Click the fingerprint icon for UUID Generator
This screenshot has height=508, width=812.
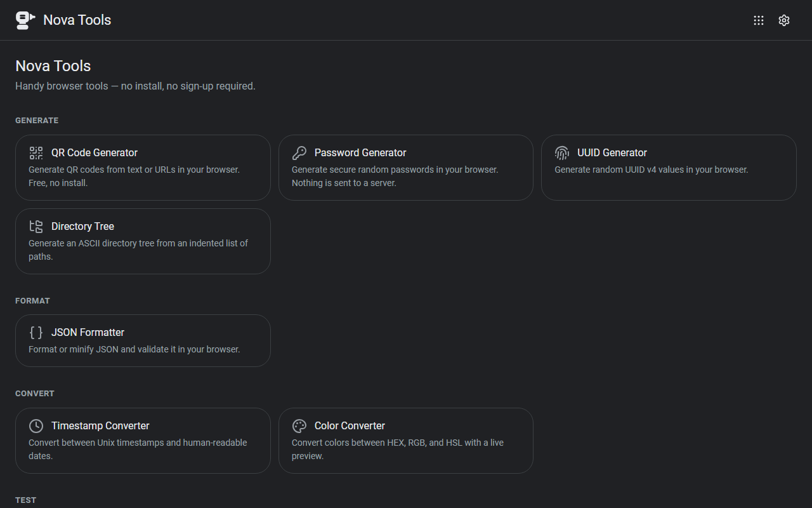tap(562, 153)
